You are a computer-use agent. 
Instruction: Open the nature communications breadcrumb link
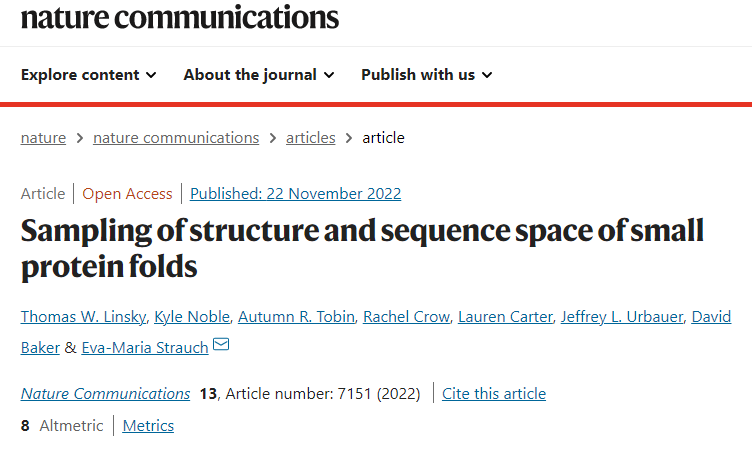click(x=176, y=138)
